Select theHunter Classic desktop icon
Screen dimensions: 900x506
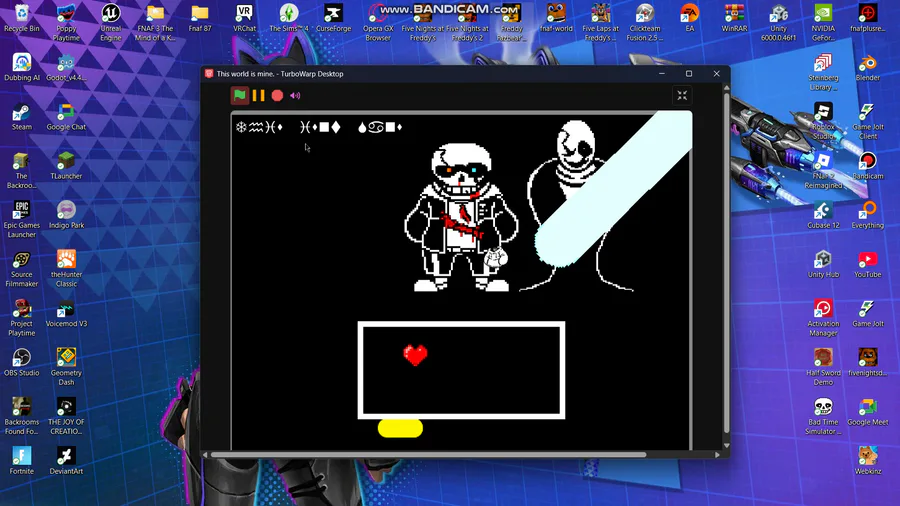click(x=67, y=269)
